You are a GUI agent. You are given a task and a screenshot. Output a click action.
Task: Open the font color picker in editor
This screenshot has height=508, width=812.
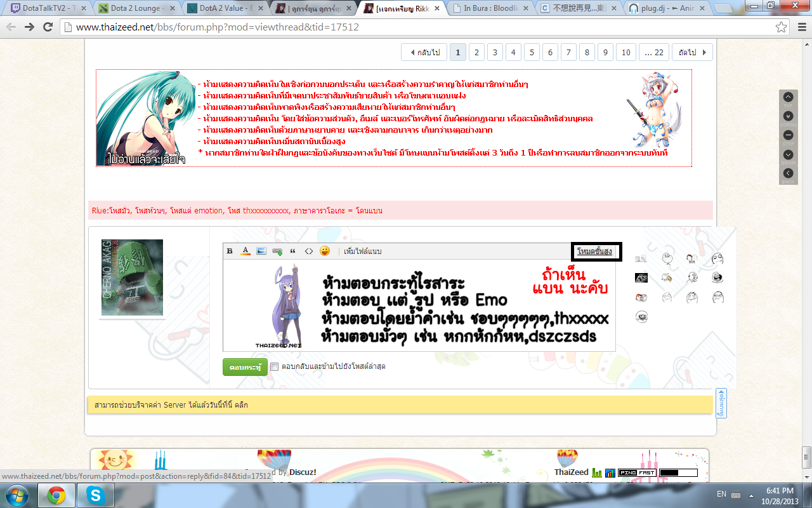(x=246, y=251)
